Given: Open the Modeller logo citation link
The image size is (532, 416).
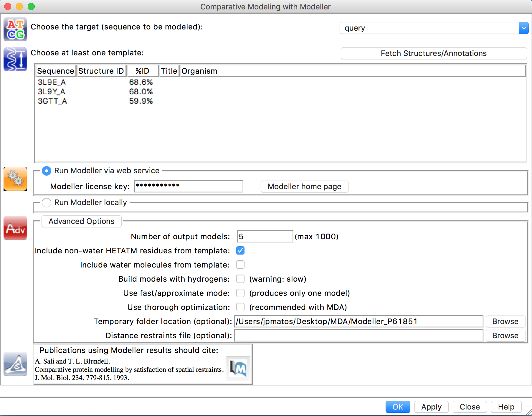Looking at the screenshot, I should (x=238, y=369).
